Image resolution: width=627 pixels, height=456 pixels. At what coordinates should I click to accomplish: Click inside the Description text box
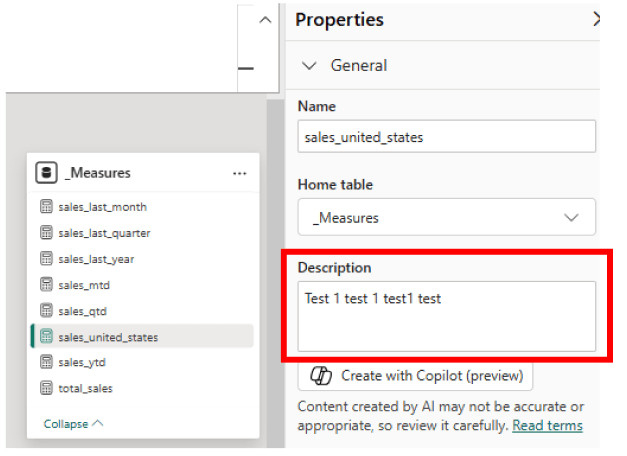(x=446, y=315)
